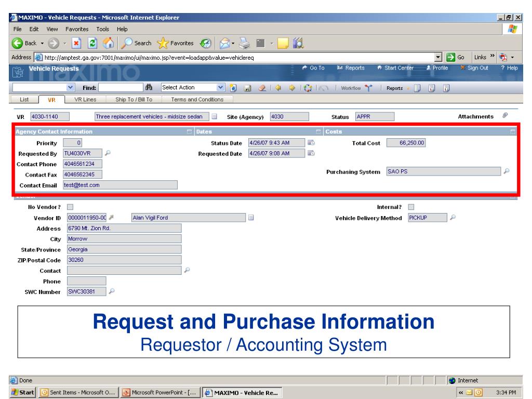532x399 pixels.
Task: Switch to the Ship To / Bill To tab
Action: (x=134, y=99)
